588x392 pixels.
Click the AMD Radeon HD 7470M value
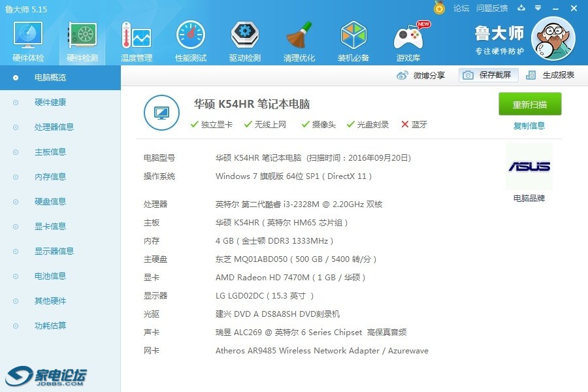pos(290,278)
